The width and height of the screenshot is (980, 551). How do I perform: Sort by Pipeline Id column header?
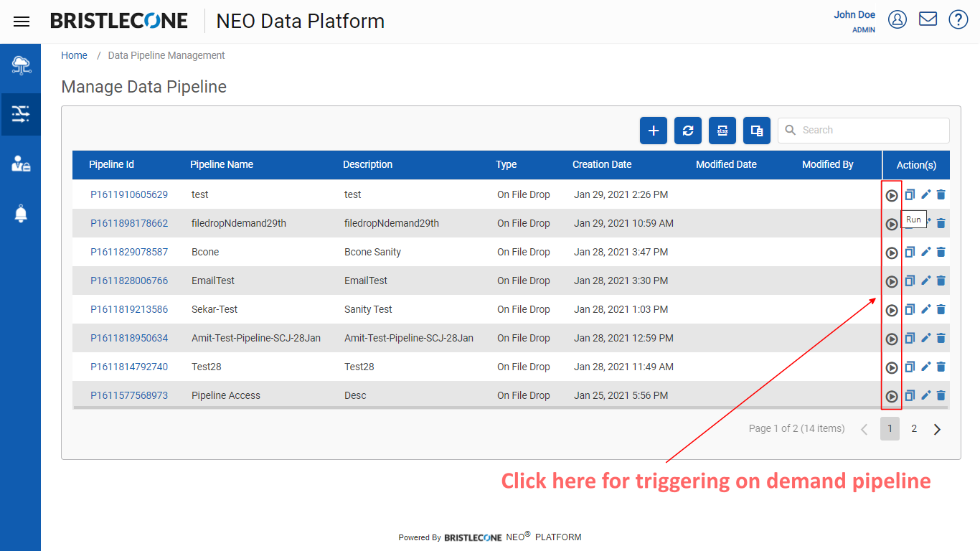pos(111,164)
